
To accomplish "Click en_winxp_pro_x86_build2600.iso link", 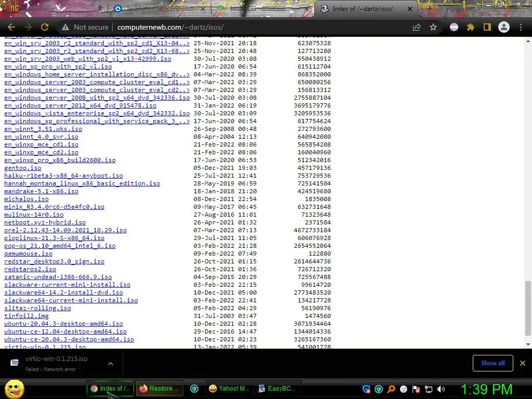I will click(60, 160).
